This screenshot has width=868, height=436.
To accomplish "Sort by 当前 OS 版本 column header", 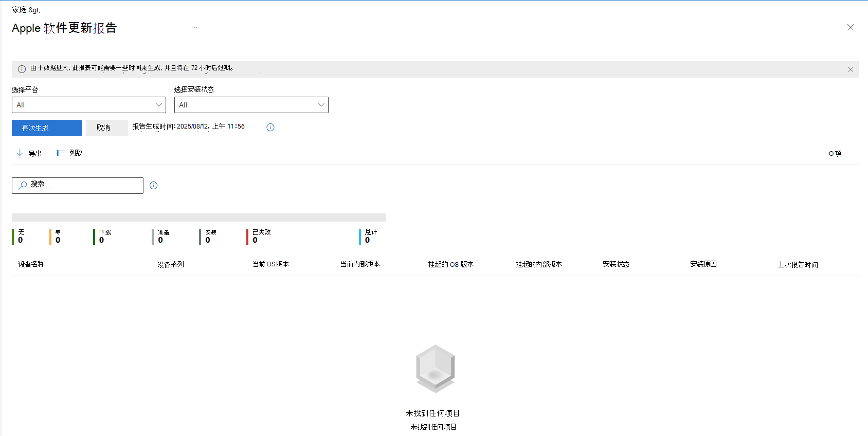I will [271, 264].
